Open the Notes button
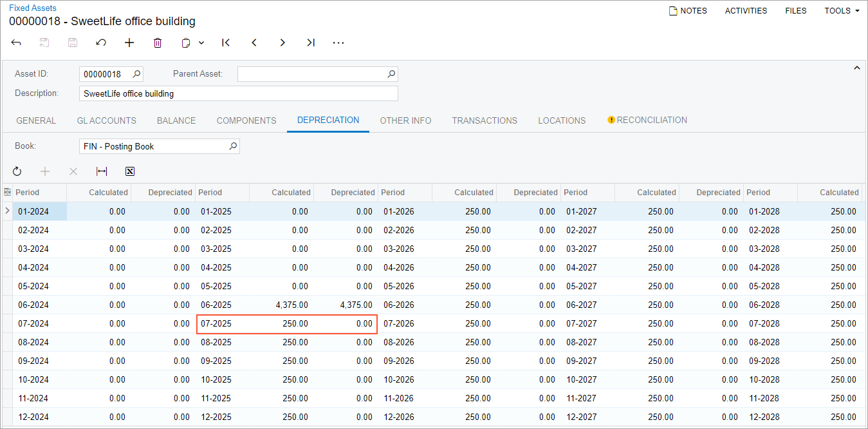The image size is (868, 429). 688,11
